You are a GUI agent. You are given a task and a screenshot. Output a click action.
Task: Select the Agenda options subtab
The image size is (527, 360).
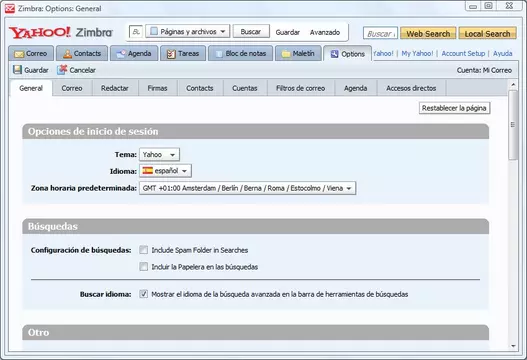pyautogui.click(x=356, y=88)
